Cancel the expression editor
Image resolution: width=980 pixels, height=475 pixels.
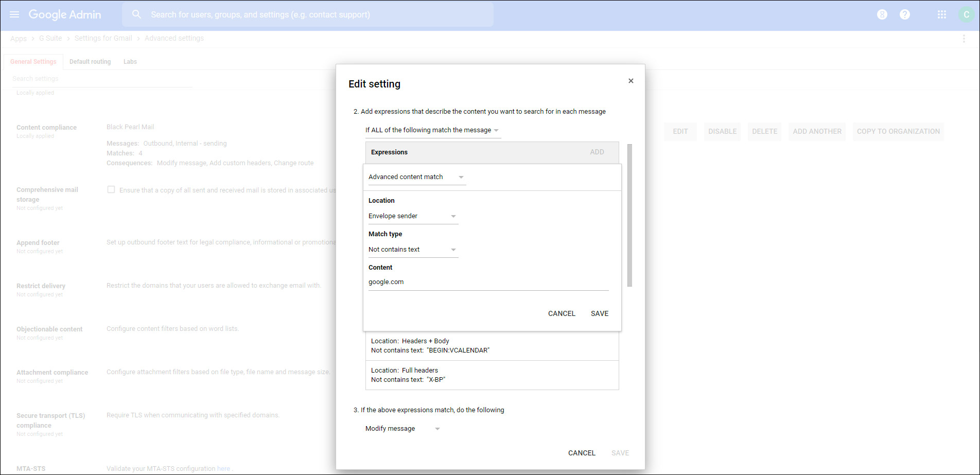[562, 313]
